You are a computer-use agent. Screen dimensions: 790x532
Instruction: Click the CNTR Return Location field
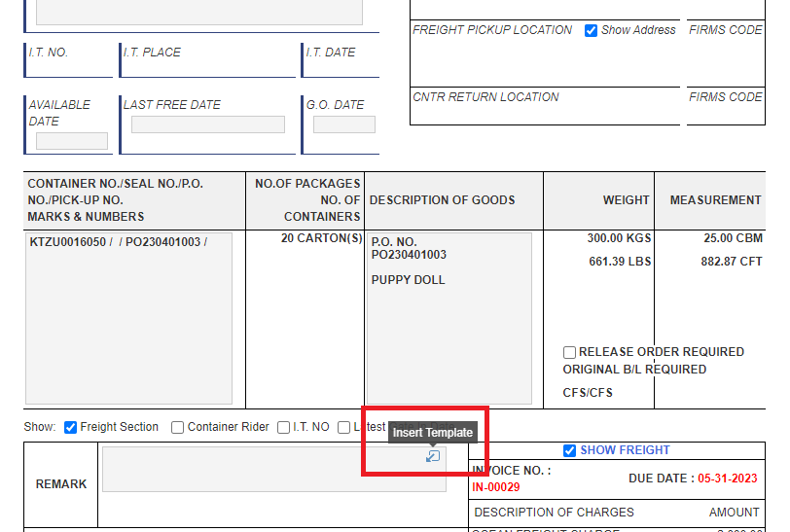pos(545,114)
